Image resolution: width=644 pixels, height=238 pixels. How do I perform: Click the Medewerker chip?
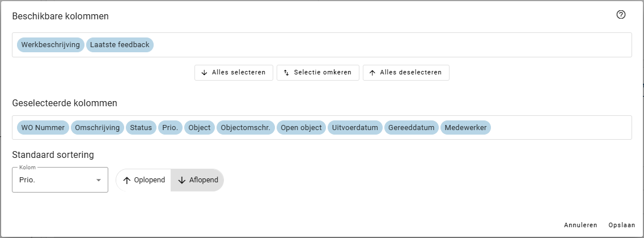[466, 128]
